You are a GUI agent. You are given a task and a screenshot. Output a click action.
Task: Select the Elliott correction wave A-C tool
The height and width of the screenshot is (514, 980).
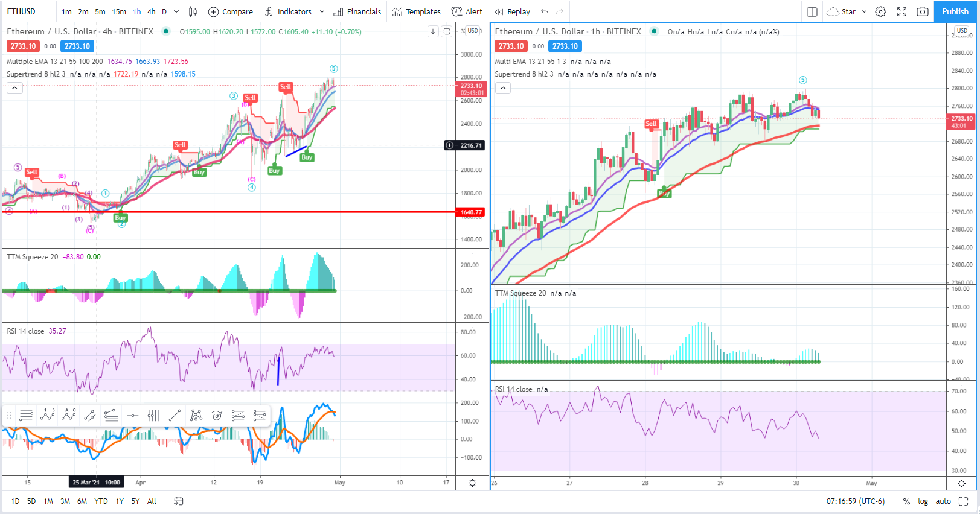pyautogui.click(x=69, y=415)
